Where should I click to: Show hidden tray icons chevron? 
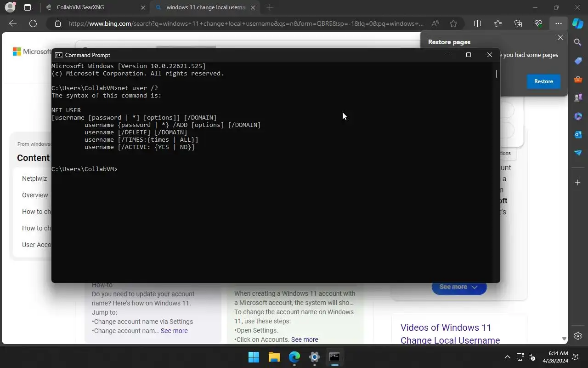coord(508,357)
